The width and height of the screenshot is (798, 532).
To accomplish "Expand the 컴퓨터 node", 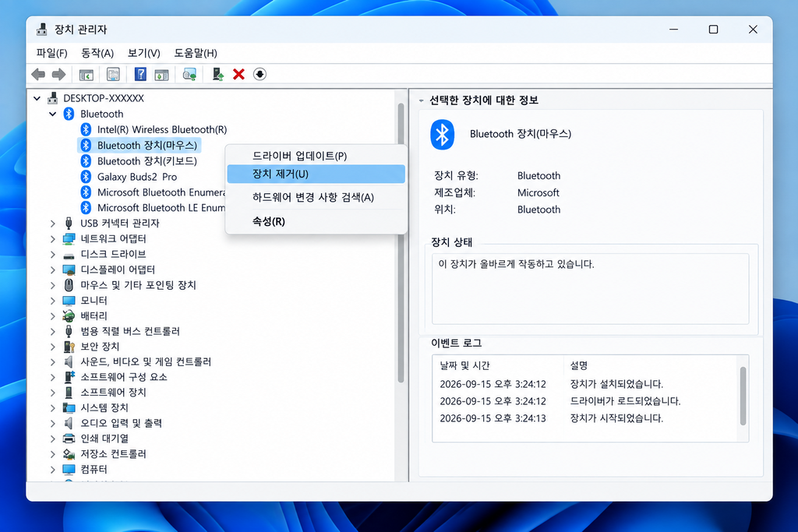I will tap(52, 470).
